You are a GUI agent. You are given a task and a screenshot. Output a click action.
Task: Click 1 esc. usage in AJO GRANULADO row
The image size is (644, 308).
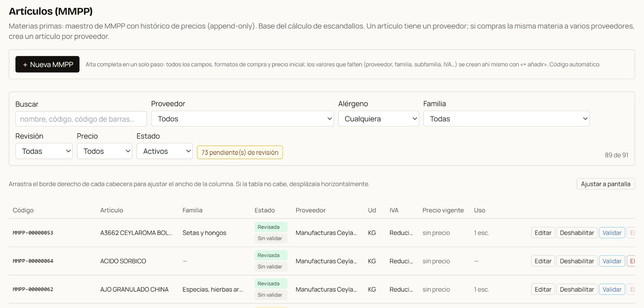481,290
